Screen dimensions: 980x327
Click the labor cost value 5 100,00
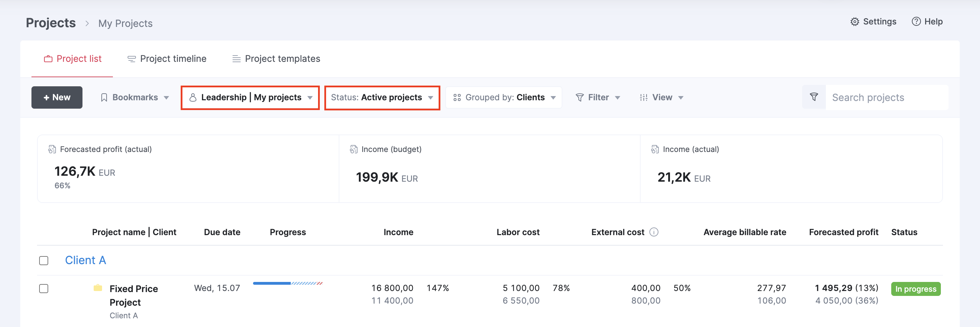click(x=521, y=288)
